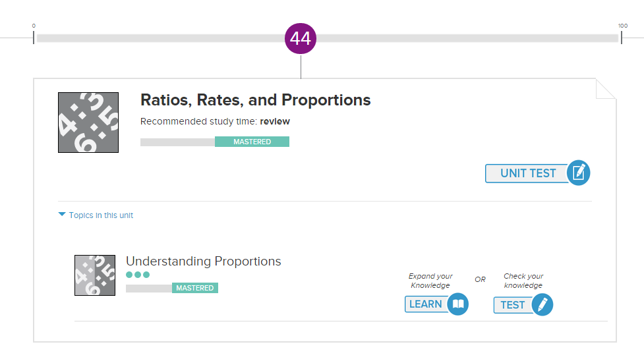Click the open book Learn icon

(x=457, y=304)
